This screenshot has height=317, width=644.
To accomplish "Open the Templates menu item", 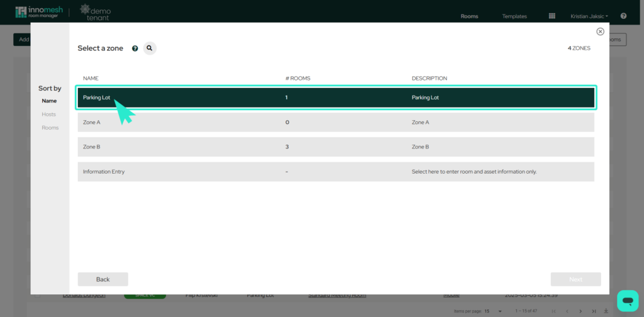I will pyautogui.click(x=514, y=16).
